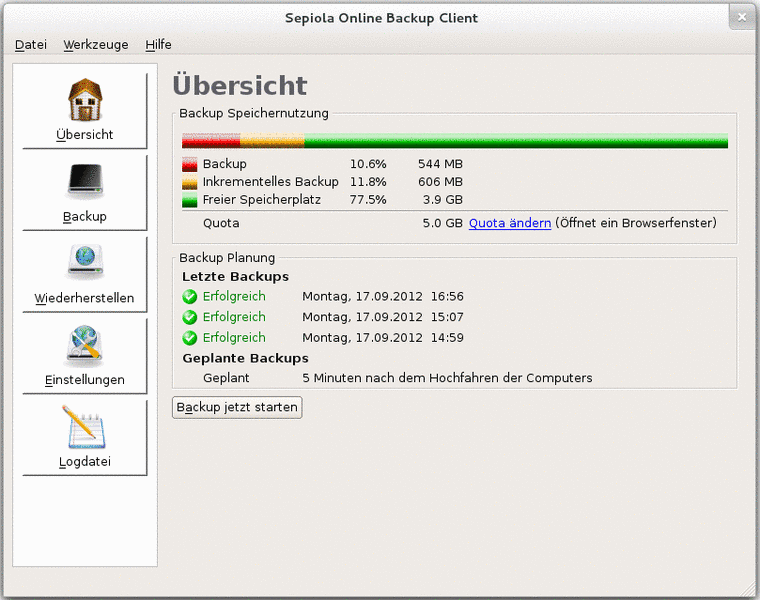Open the Hilfe menu
The image size is (760, 600).
point(158,45)
